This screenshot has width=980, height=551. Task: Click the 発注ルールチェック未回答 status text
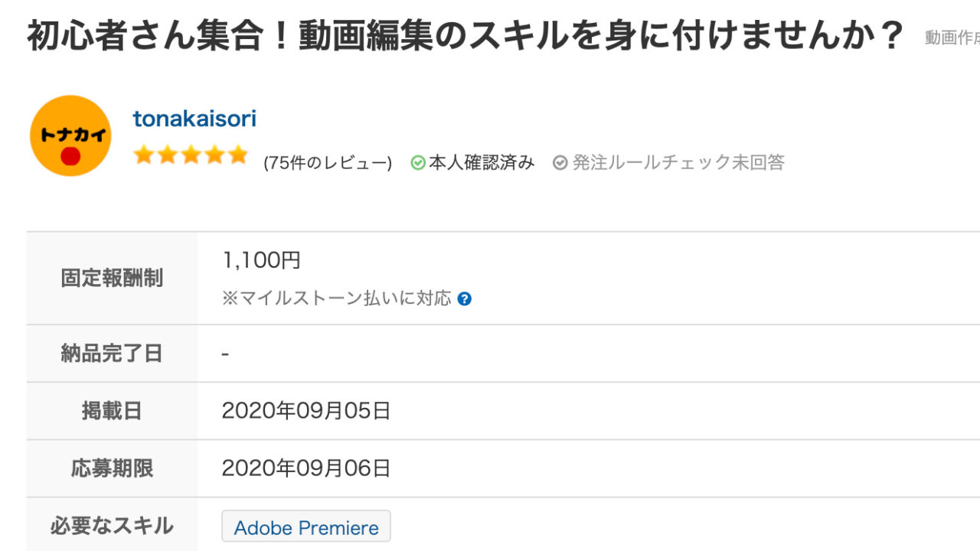click(678, 163)
